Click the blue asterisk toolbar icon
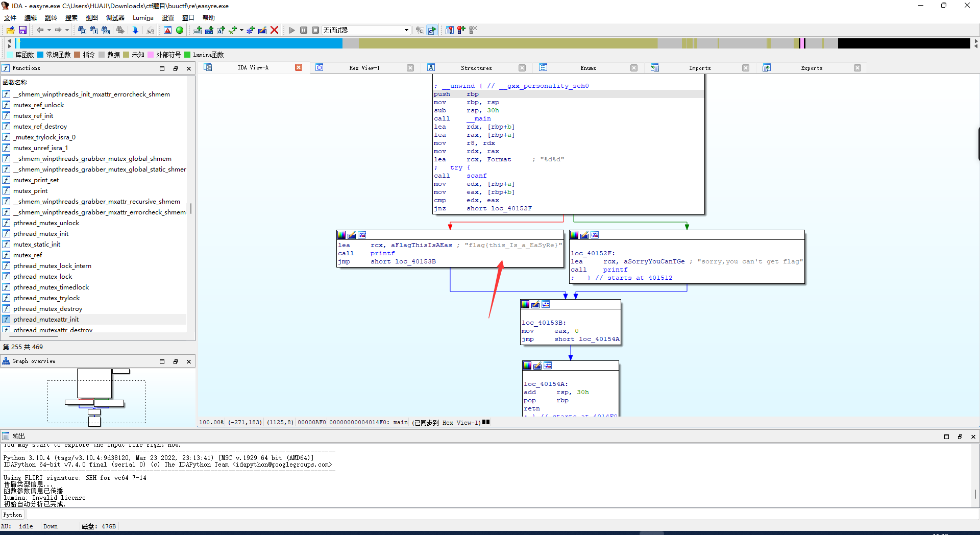This screenshot has width=980, height=535. (251, 30)
